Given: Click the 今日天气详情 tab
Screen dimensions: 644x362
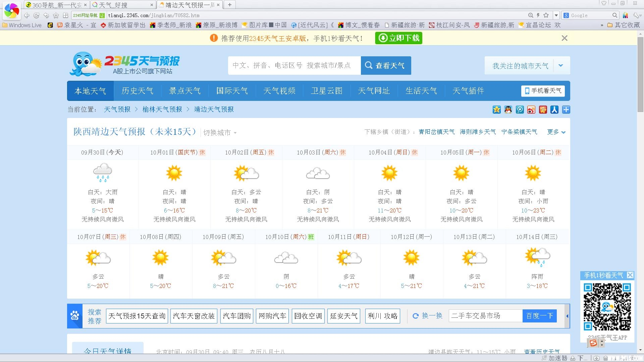Looking at the screenshot, I should pyautogui.click(x=108, y=349).
